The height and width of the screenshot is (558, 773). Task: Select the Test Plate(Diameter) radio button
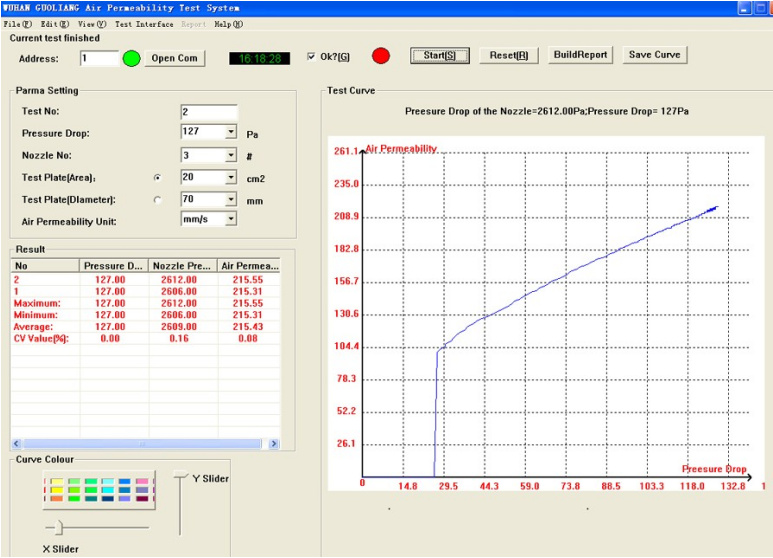[x=157, y=200]
